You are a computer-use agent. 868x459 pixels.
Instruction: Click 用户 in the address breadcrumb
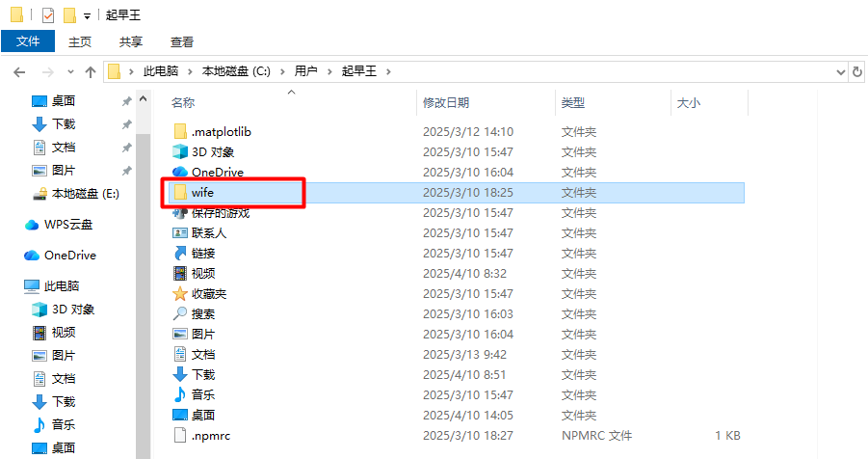tap(305, 72)
